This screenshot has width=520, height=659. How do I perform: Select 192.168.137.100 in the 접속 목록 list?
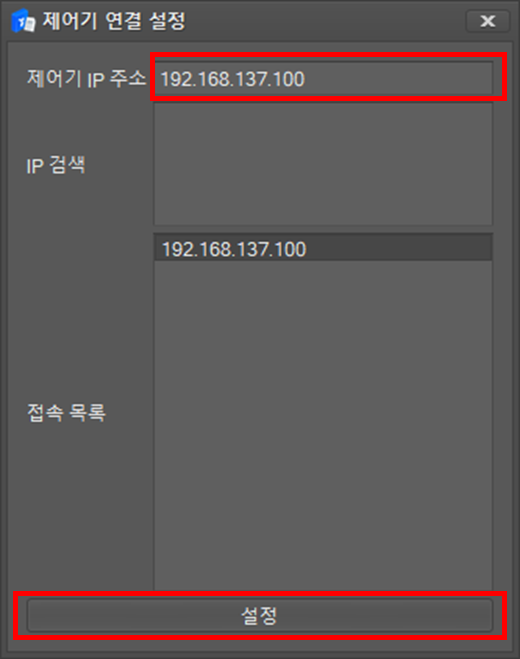pyautogui.click(x=323, y=249)
